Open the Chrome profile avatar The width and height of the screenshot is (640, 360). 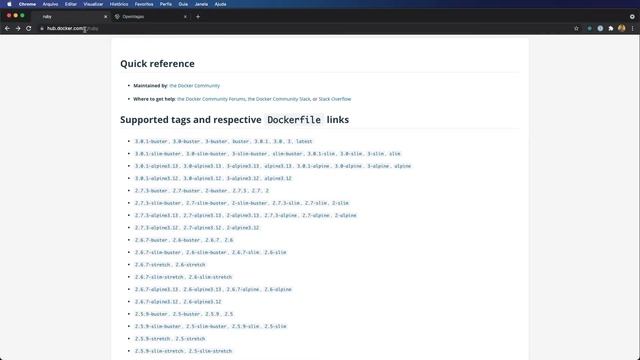point(622,29)
